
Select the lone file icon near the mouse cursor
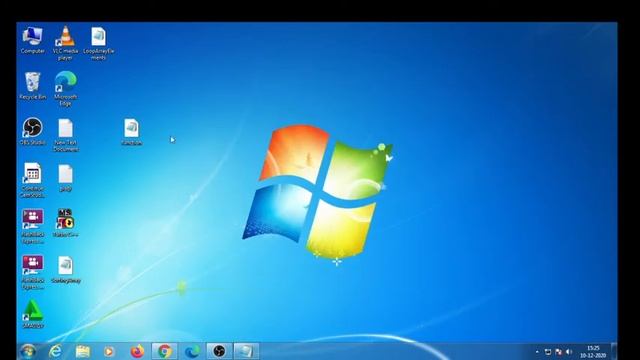pyautogui.click(x=131, y=132)
